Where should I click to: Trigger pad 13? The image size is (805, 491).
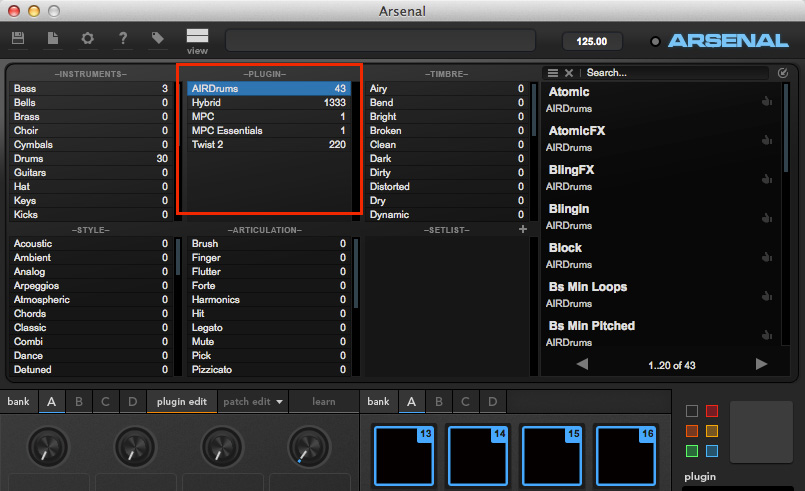tap(404, 456)
